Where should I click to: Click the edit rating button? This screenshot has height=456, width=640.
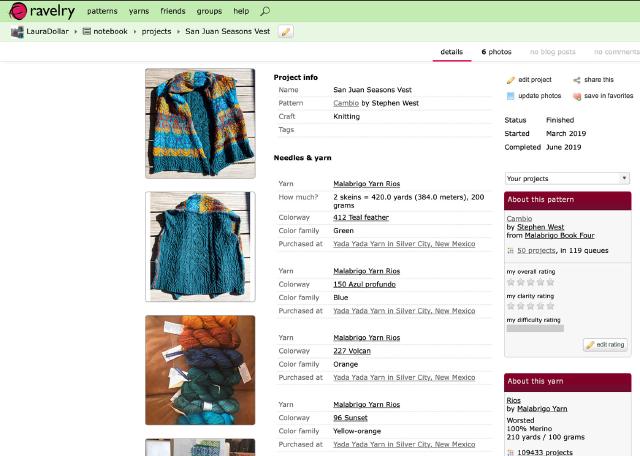605,345
